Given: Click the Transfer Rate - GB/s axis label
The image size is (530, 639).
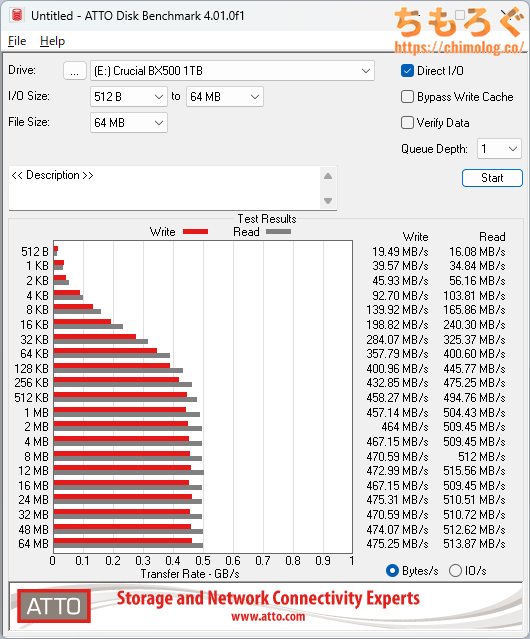Looking at the screenshot, I should click(190, 574).
